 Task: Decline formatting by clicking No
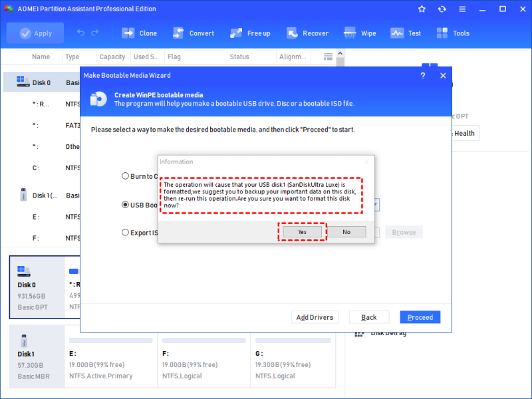pos(346,231)
